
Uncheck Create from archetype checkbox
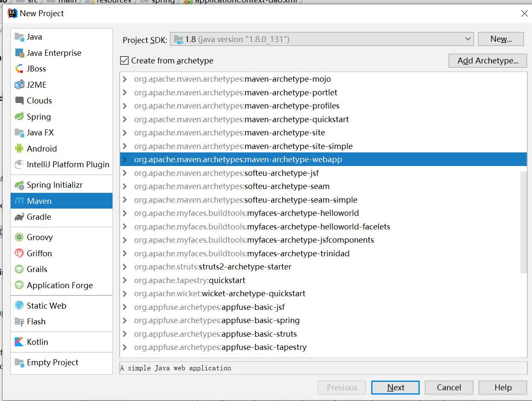pos(124,60)
